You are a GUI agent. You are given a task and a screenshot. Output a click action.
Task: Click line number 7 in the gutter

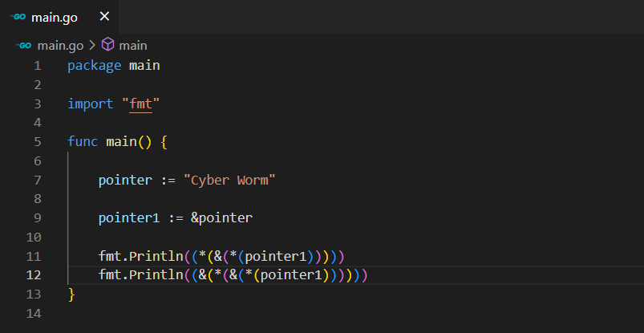37,180
